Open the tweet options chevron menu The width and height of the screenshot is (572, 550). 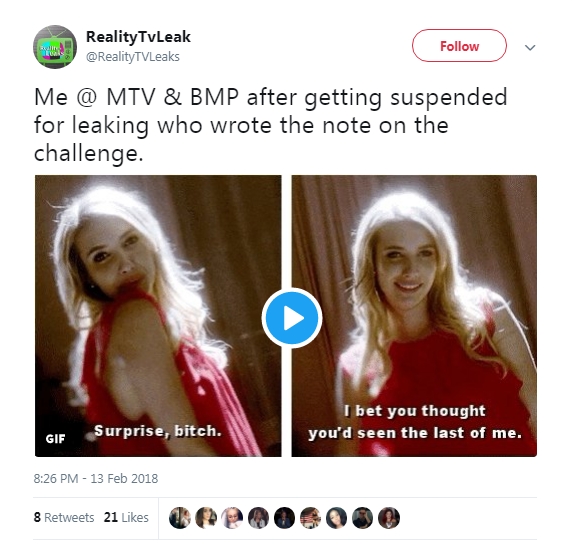point(530,47)
